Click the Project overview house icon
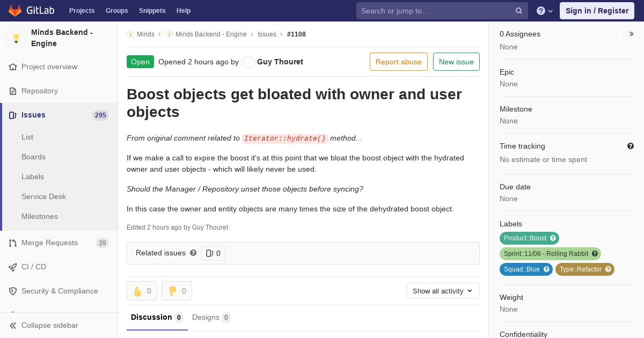The height and width of the screenshot is (338, 644). tap(13, 67)
